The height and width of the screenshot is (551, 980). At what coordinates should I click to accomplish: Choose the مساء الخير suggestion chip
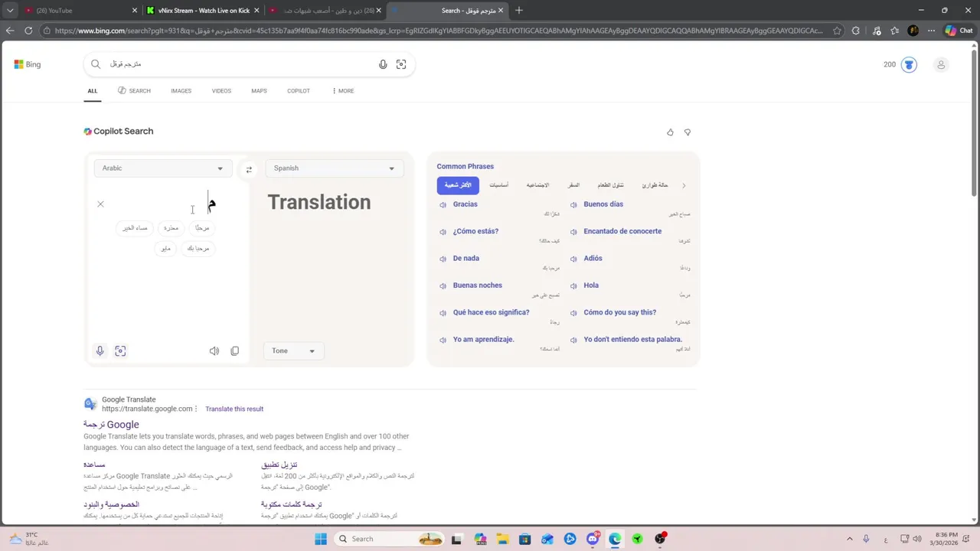point(135,228)
